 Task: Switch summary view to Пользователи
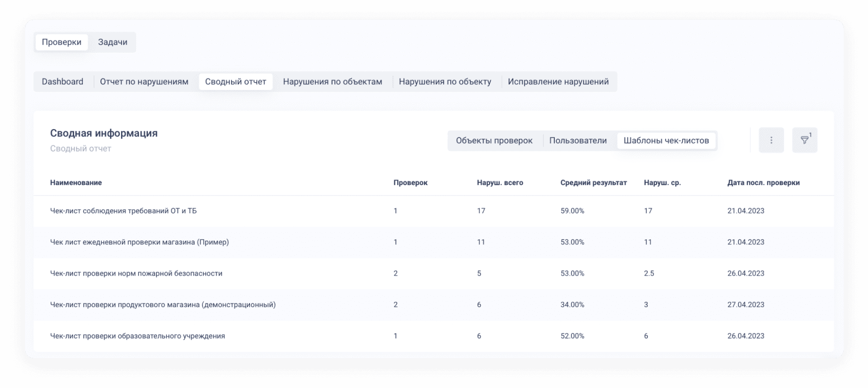[x=578, y=140]
